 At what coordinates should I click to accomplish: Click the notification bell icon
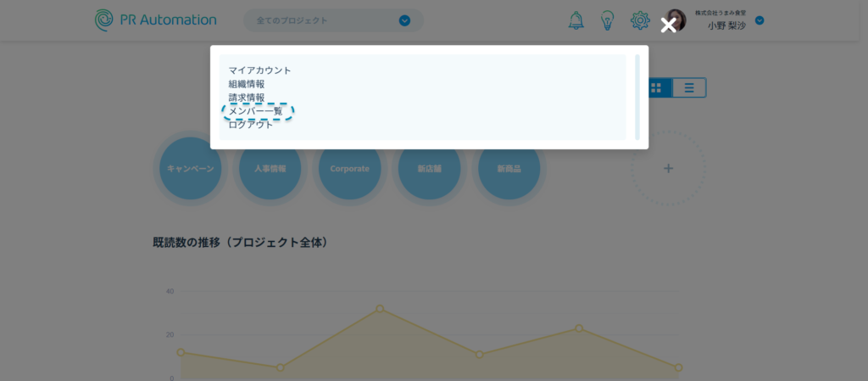(x=576, y=20)
